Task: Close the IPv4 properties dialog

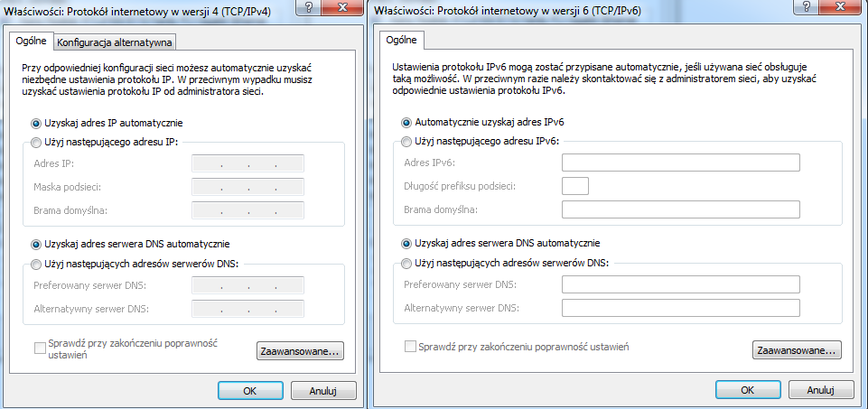Action: click(342, 6)
